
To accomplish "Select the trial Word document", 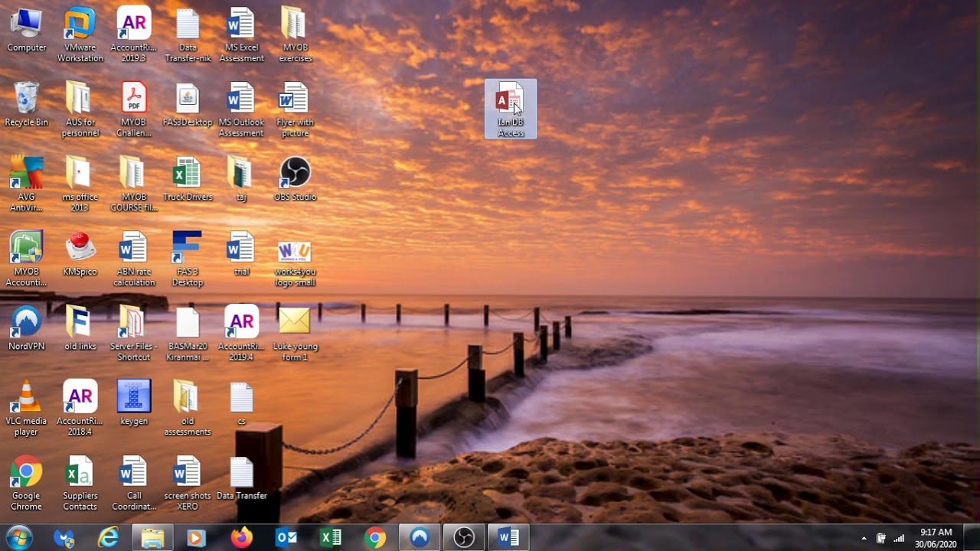I will pos(241,254).
